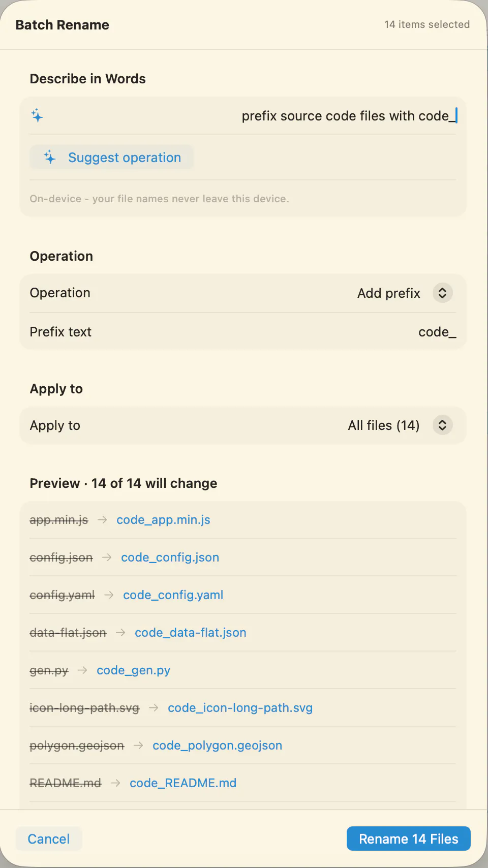Click the sparkle icon on Suggest operation
Screen dimensions: 488x868
(49, 157)
